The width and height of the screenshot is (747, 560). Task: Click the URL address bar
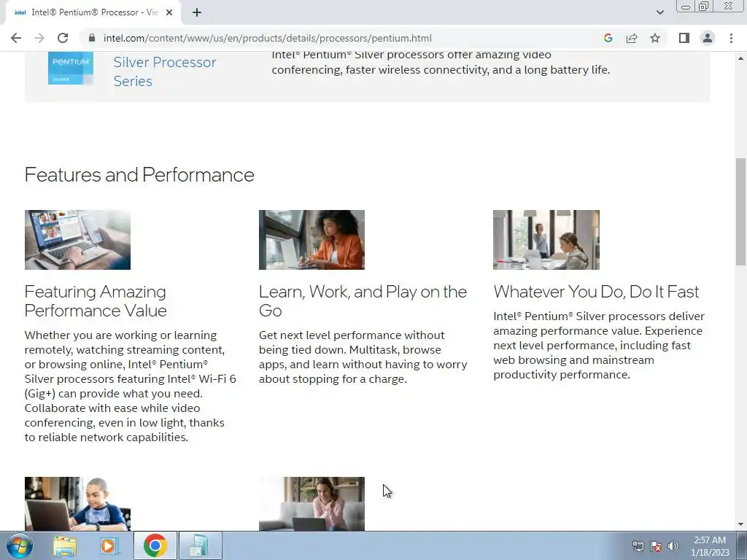coord(343,38)
